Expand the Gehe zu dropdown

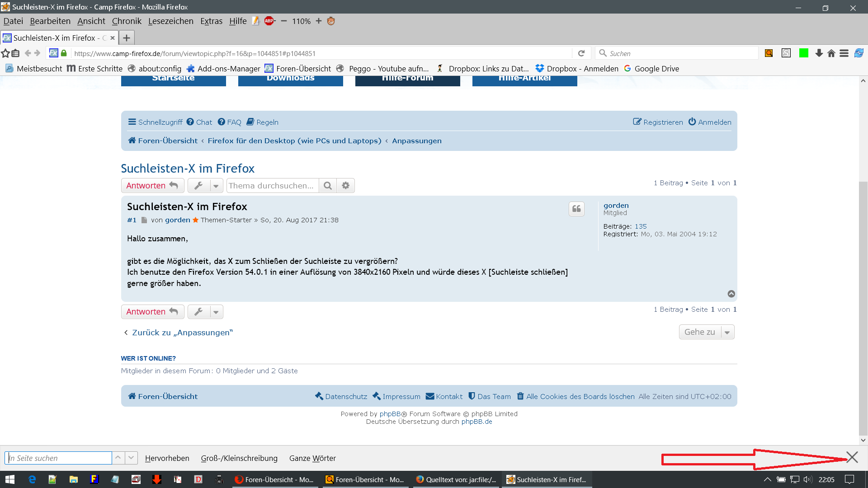click(x=707, y=332)
